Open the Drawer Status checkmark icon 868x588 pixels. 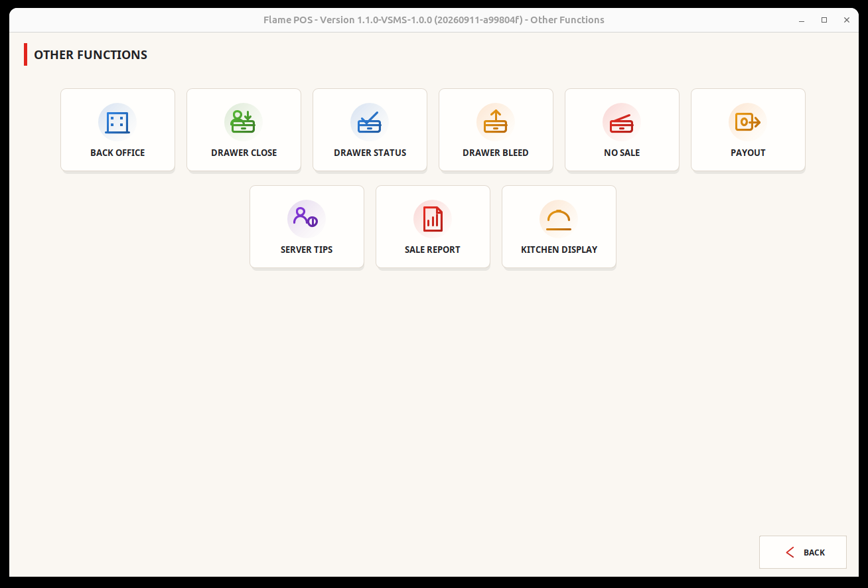point(370,122)
